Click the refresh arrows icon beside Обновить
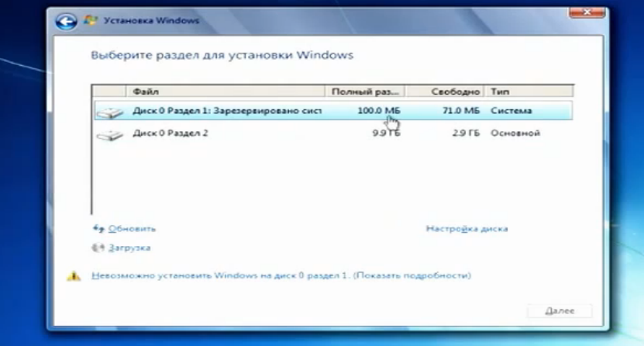Viewport: 644px width, 346px height. click(x=98, y=229)
